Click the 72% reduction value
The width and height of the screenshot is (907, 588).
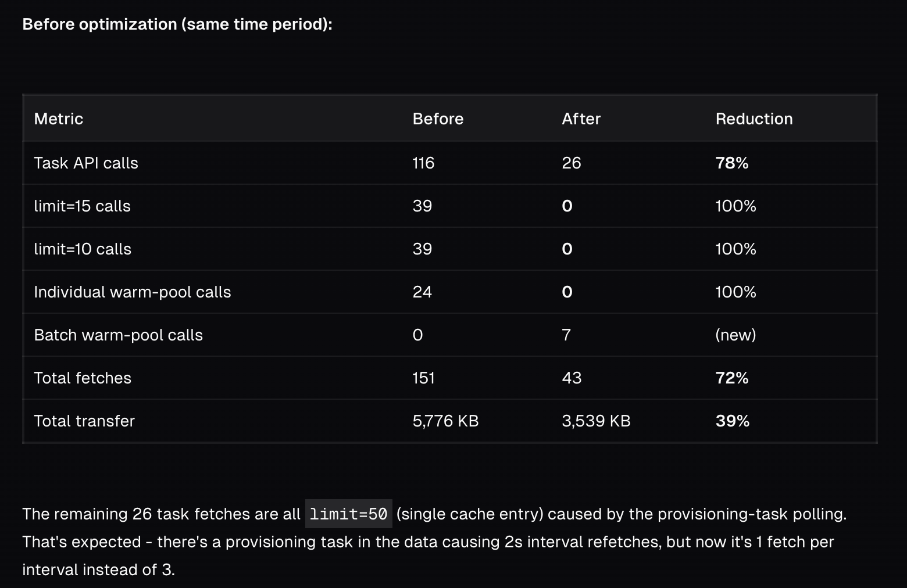coord(731,378)
